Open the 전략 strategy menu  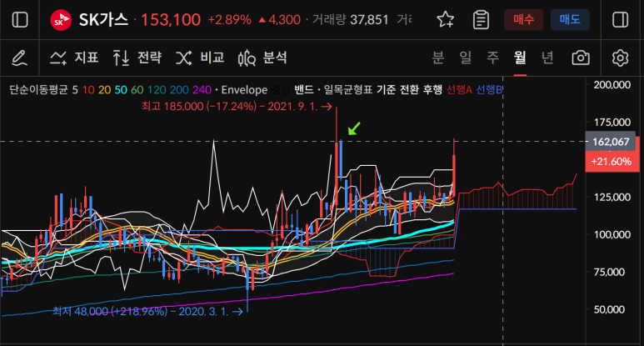tap(137, 58)
